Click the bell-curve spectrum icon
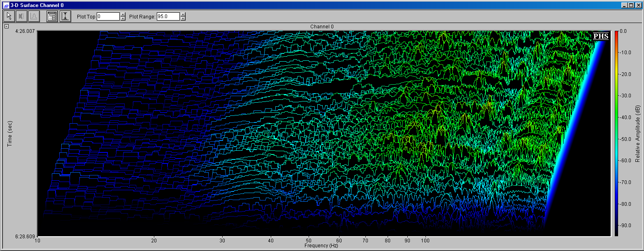The height and width of the screenshot is (251, 644). 34,16
